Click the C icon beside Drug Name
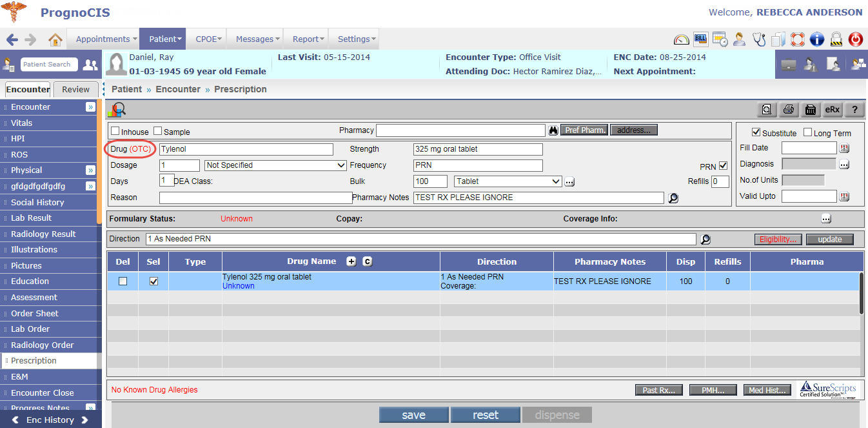Image resolution: width=868 pixels, height=428 pixels. (367, 261)
